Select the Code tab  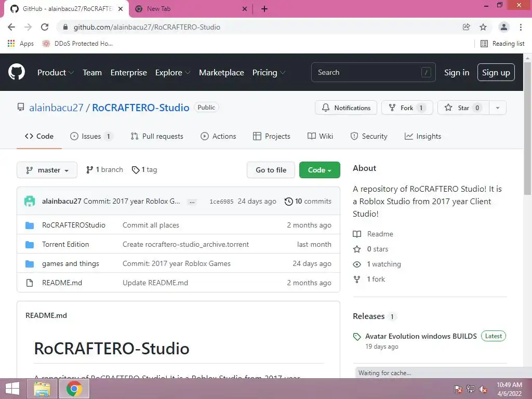[x=39, y=137]
